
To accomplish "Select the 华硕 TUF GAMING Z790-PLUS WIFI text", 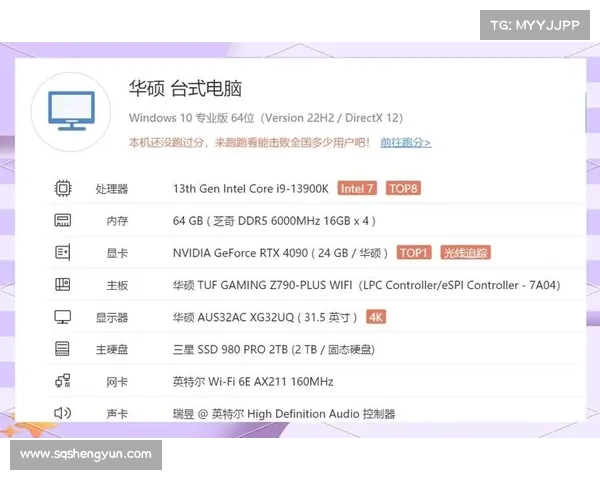I will point(367,285).
